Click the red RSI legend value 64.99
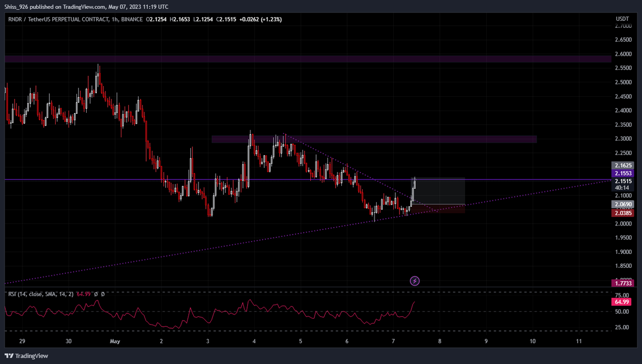Image resolution: width=642 pixels, height=364 pixels. [x=83, y=293]
